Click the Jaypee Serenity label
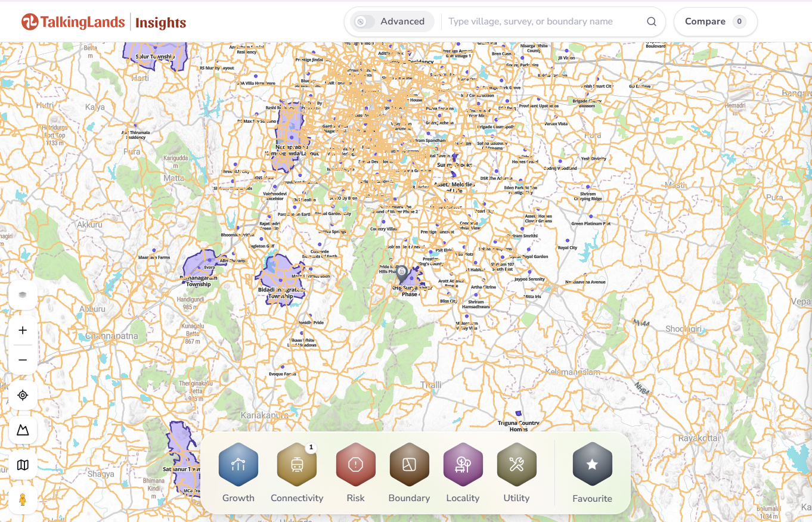This screenshot has height=522, width=812. [529, 279]
